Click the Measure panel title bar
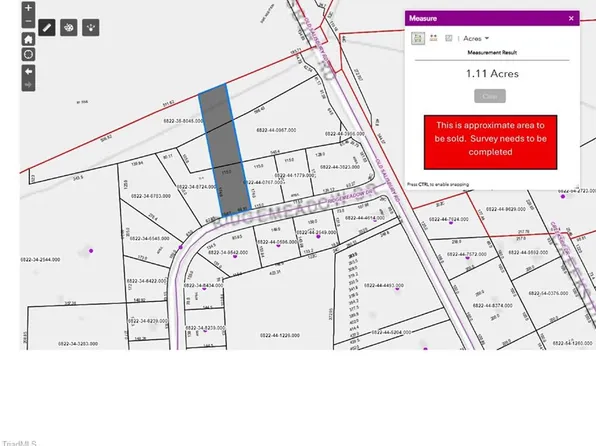Viewport: 596px width, 446px height. point(492,18)
